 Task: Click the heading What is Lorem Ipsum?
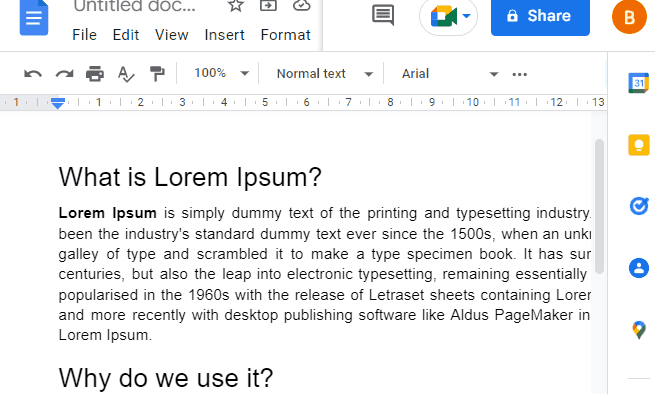[190, 177]
